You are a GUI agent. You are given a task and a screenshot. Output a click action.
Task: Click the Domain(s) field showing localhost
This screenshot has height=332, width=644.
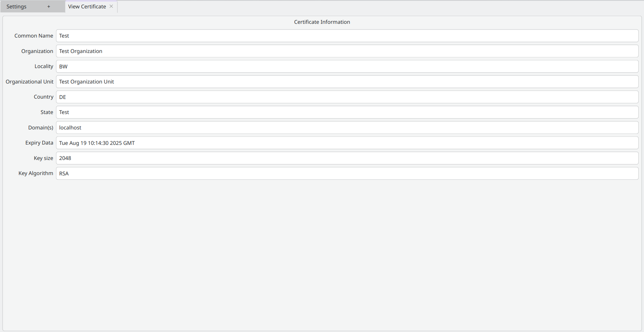(347, 128)
